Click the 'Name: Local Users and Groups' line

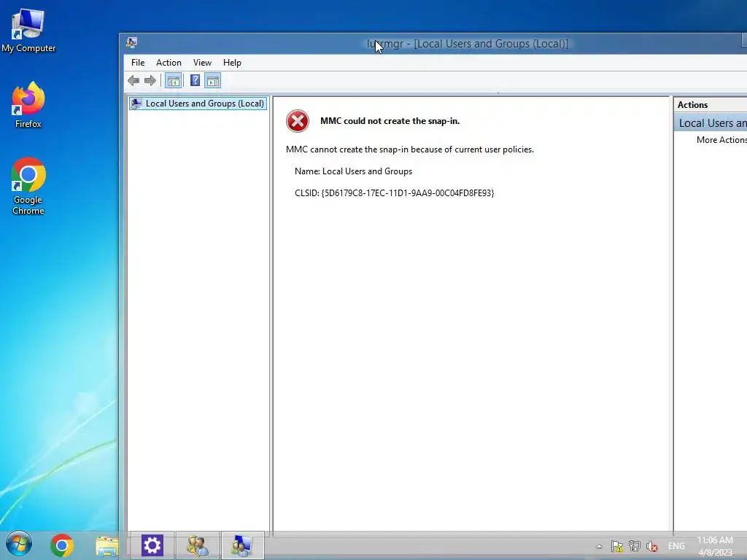(x=354, y=171)
